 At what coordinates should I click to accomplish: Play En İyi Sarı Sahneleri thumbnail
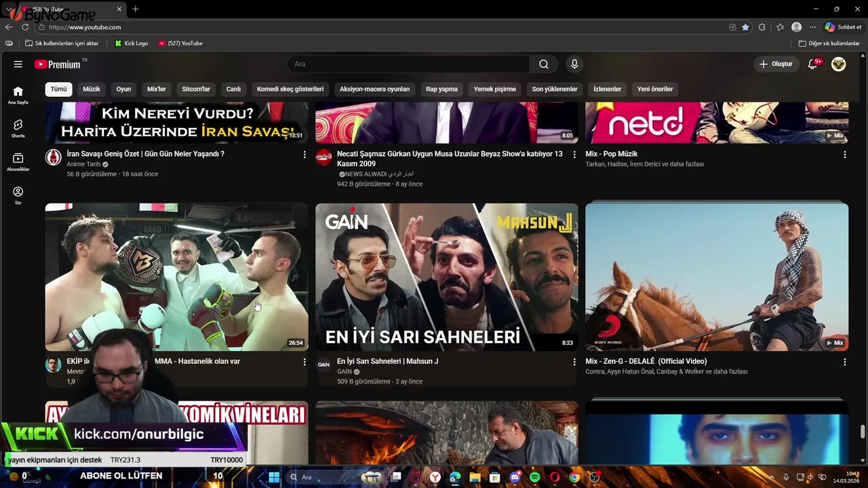(x=447, y=277)
